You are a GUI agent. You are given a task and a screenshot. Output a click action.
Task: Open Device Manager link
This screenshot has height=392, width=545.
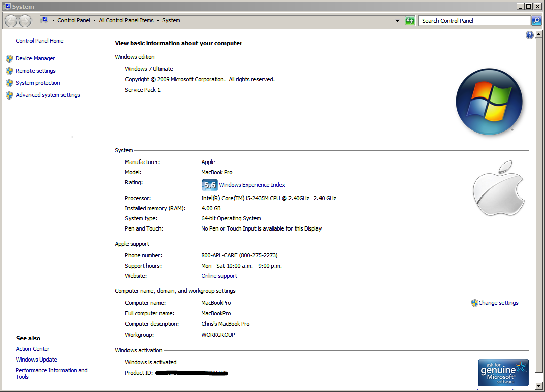point(35,58)
